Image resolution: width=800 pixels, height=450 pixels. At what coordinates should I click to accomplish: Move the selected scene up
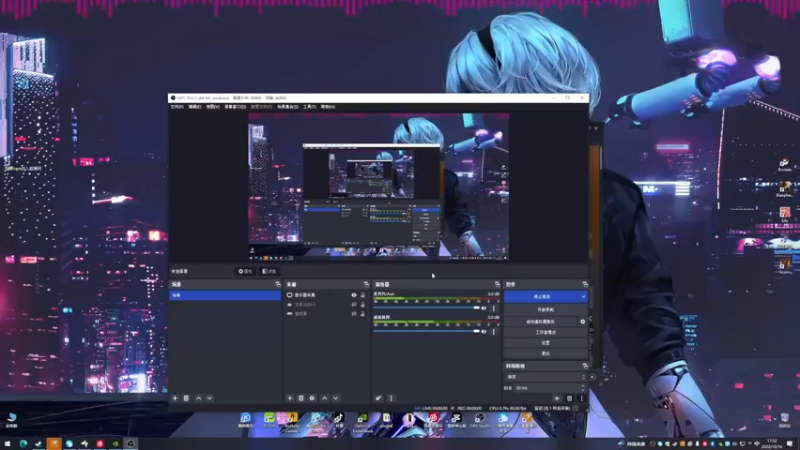pos(198,398)
